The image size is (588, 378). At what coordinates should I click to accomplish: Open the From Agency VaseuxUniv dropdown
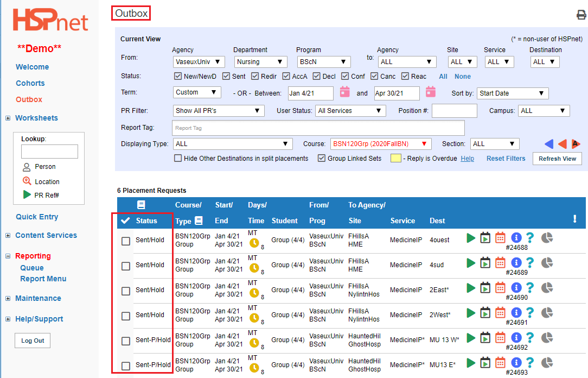pyautogui.click(x=199, y=62)
